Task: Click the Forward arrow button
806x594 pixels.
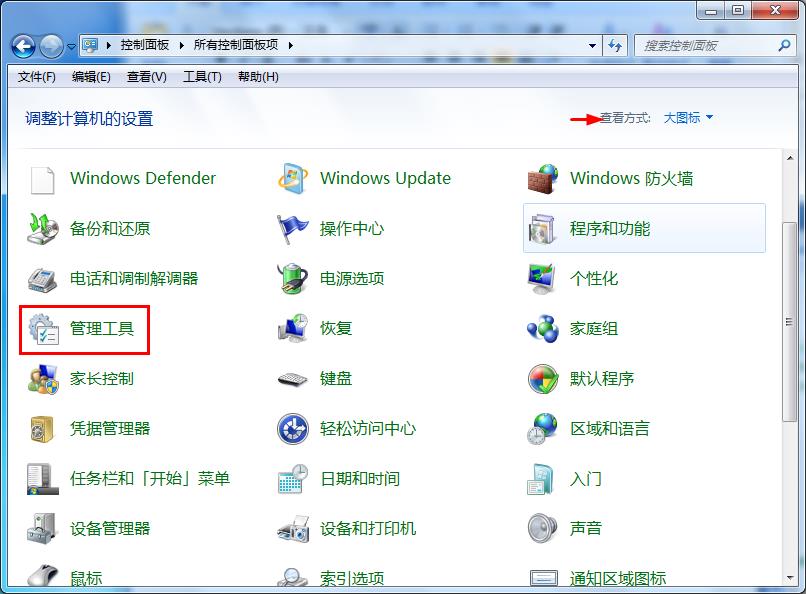Action: click(51, 47)
